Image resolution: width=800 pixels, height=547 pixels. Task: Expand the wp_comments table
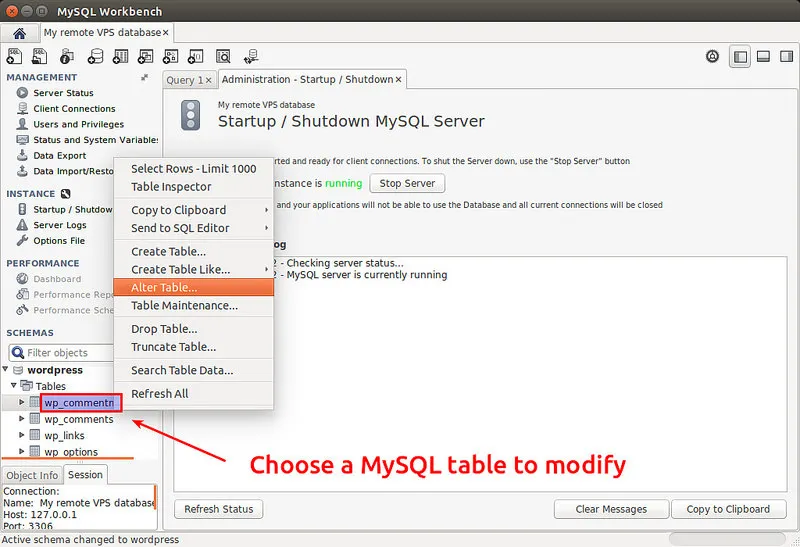pyautogui.click(x=21, y=418)
